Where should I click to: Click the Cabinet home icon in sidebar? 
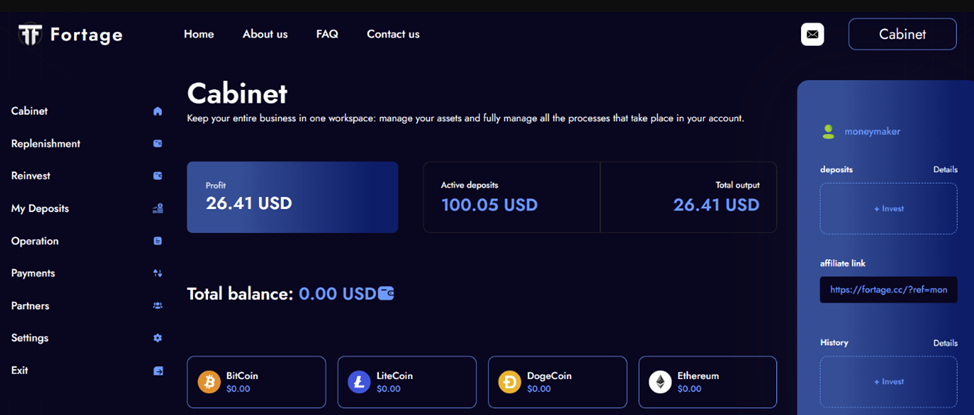(158, 111)
